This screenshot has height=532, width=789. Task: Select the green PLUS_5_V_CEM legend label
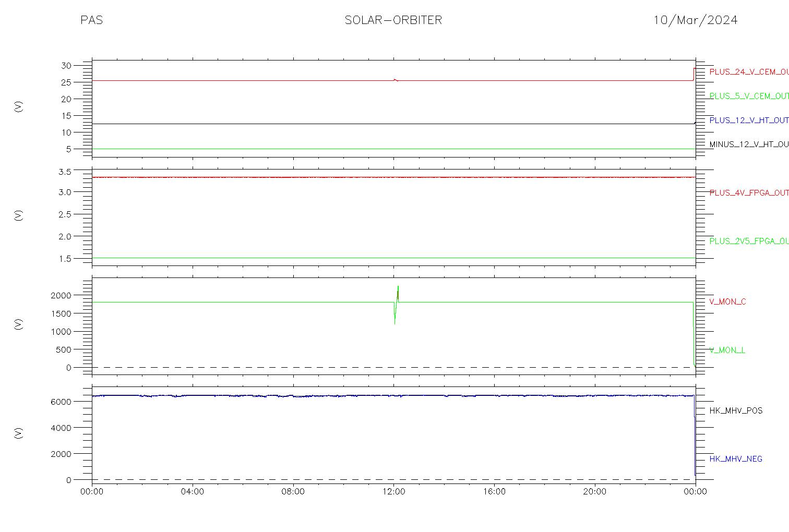click(x=749, y=96)
